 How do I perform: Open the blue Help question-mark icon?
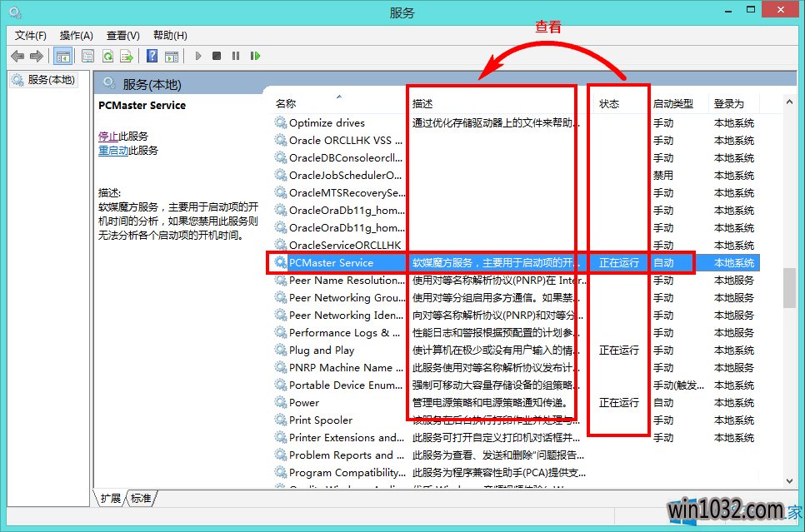tap(152, 56)
